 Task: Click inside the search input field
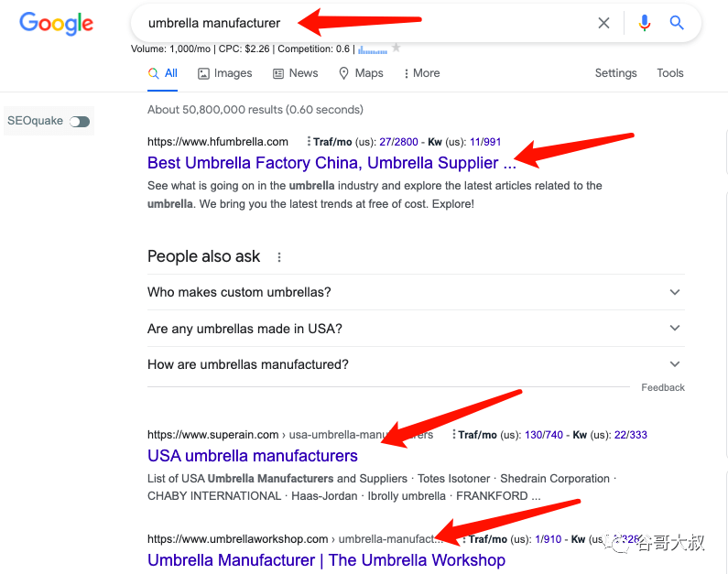(366, 24)
